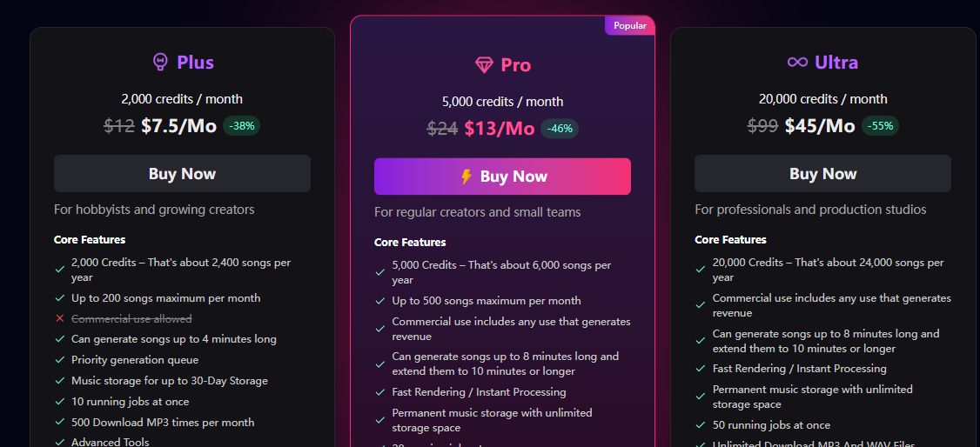Click the Popular badge on Pro card
Screen dimensions: 980x447
coord(630,25)
